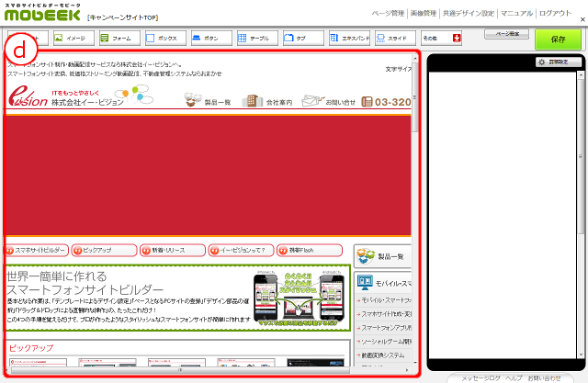Select the エキスパンド (expand) part tool
This screenshot has width=588, height=383.
[x=347, y=39]
